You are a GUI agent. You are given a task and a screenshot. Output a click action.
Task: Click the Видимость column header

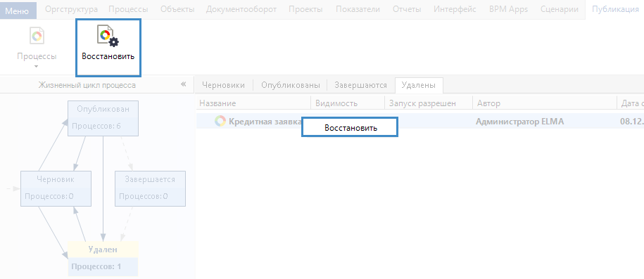348,103
